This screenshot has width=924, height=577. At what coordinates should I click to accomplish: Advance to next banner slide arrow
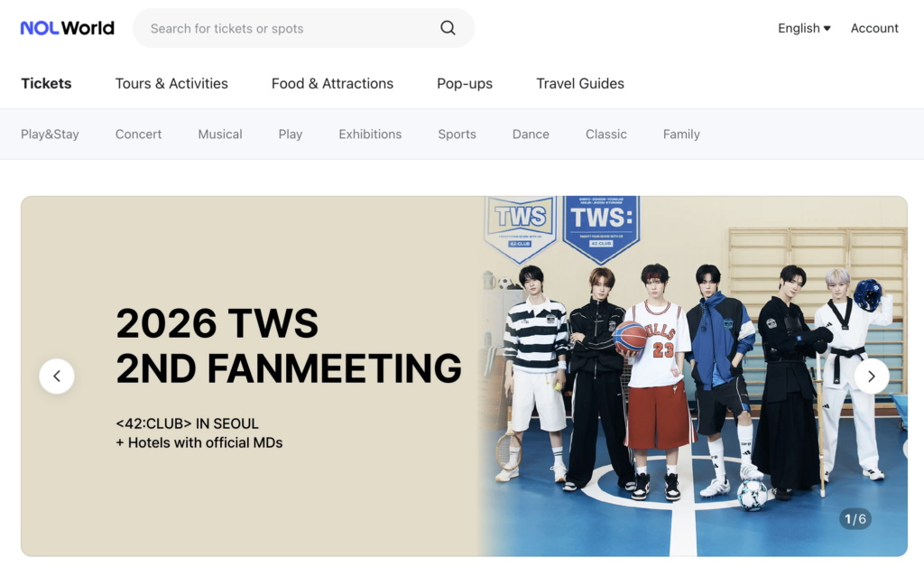point(872,376)
